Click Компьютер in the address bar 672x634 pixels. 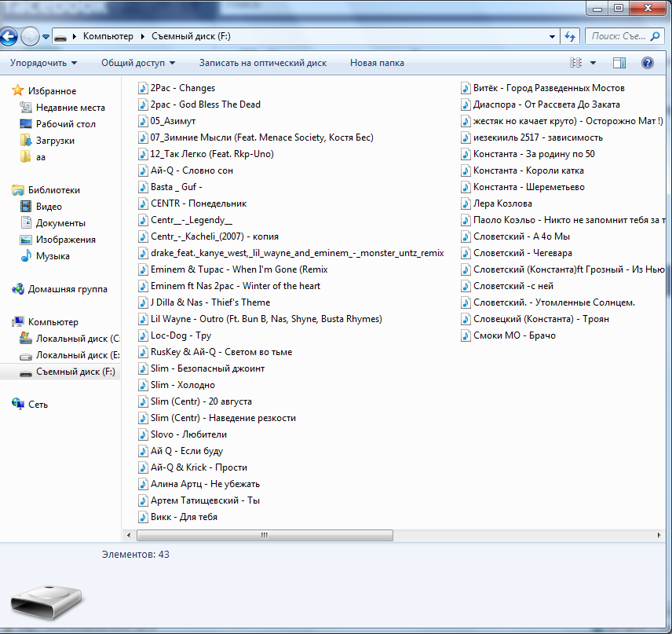point(108,36)
